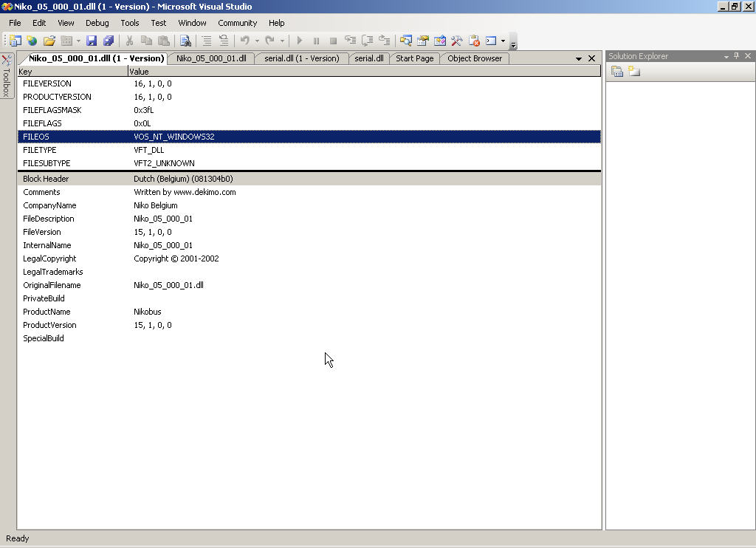
Task: Click the Break All pause icon
Action: pos(316,41)
